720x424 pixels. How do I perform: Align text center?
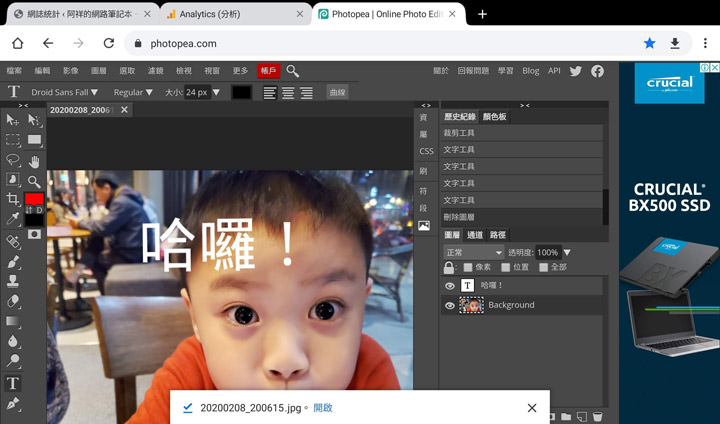288,92
